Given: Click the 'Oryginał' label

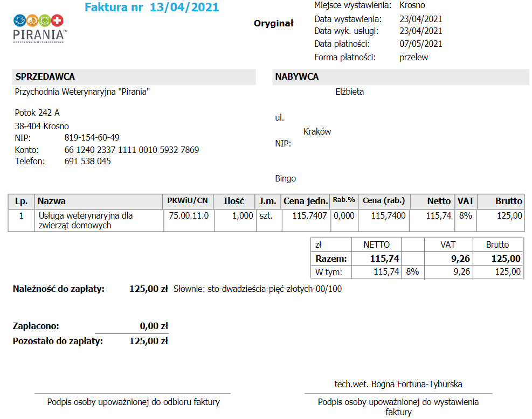Looking at the screenshot, I should pyautogui.click(x=273, y=24).
